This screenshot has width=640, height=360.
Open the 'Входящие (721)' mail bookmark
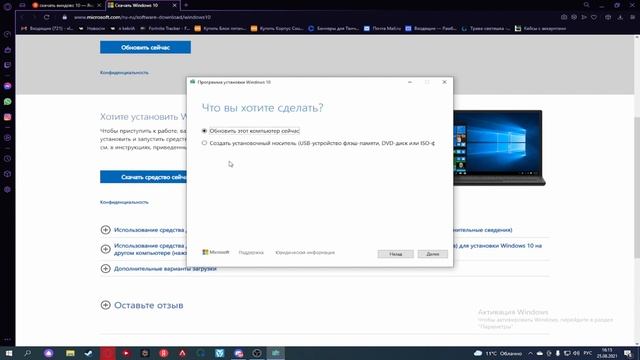click(x=47, y=29)
